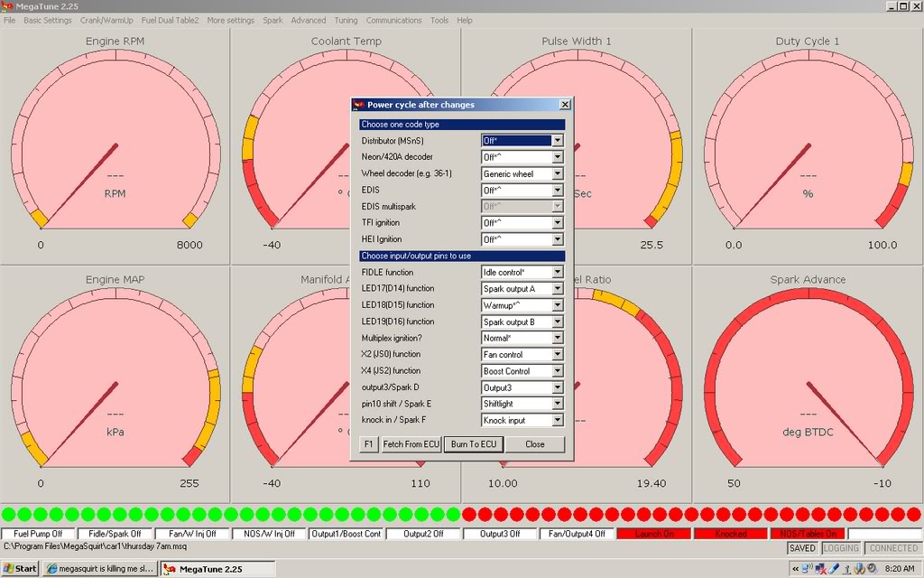Image resolution: width=924 pixels, height=578 pixels.
Task: Expand the Wheel decoder dropdown
Action: [x=558, y=173]
